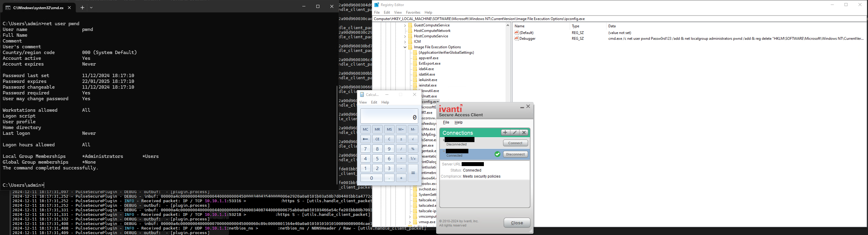Click the Type column header in Registry Editor

(x=575, y=26)
